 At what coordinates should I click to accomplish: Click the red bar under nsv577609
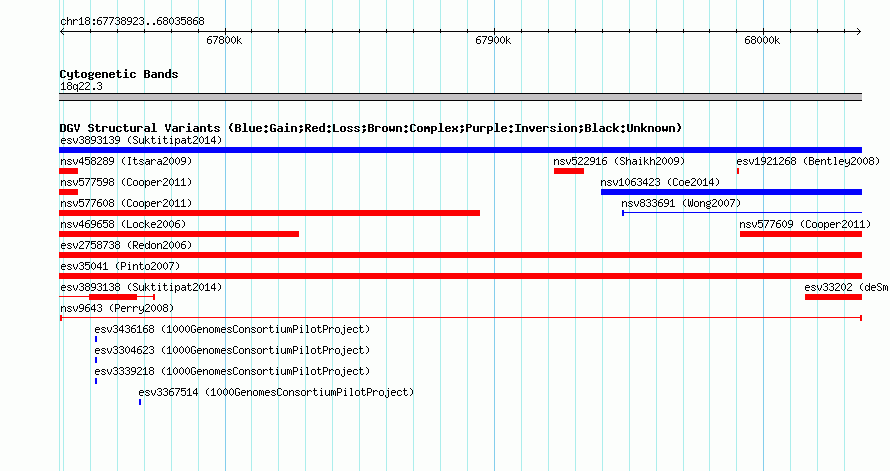(801, 234)
